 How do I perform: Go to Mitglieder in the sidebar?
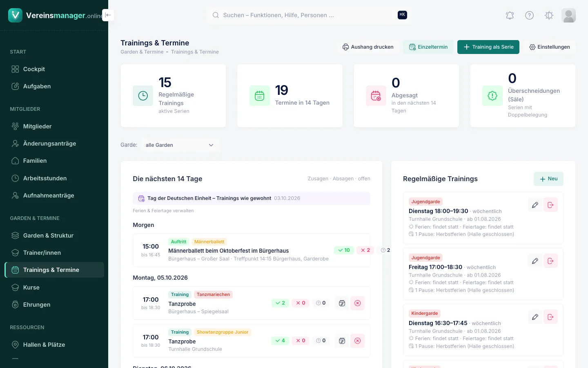pyautogui.click(x=54, y=126)
